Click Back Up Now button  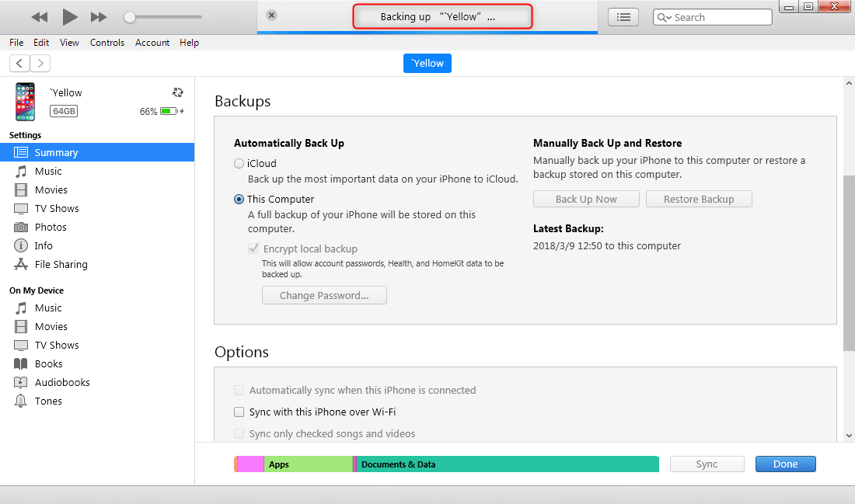586,199
